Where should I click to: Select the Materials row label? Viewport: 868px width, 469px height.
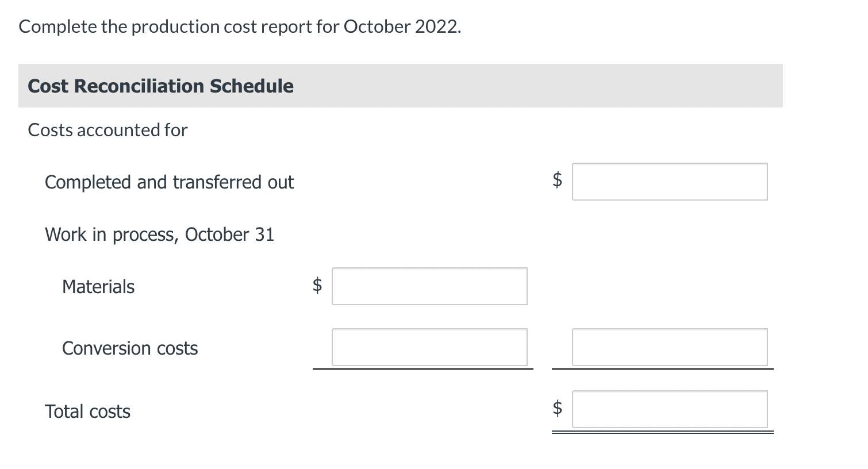98,286
